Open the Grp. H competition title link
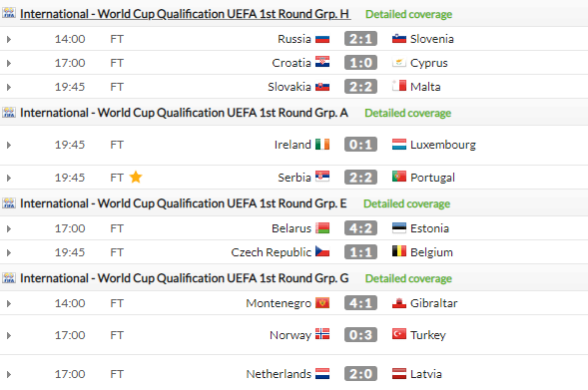The height and width of the screenshot is (390, 588). pos(185,14)
